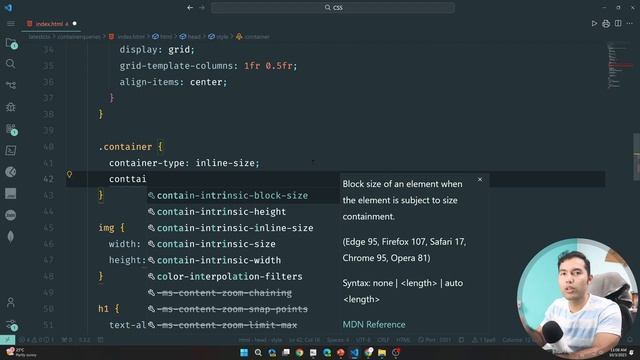Open the Manage gear icon at sidebar bottom
This screenshot has width=640, height=360.
pos(11,325)
